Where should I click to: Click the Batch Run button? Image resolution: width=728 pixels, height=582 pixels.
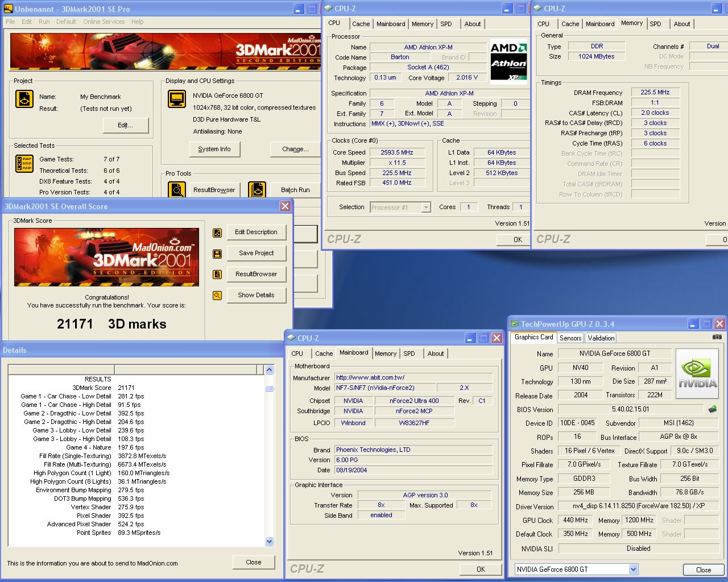[295, 190]
